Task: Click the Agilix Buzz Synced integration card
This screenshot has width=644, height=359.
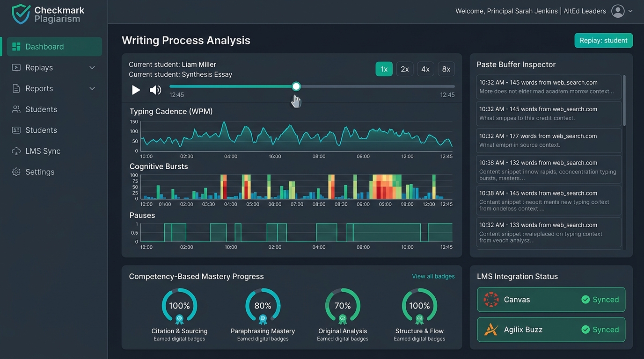Action: [551, 330]
